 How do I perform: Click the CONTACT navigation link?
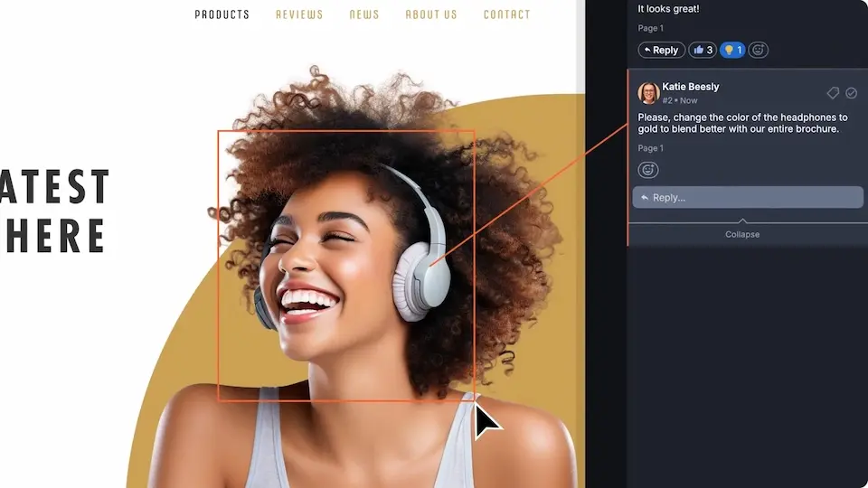(507, 14)
